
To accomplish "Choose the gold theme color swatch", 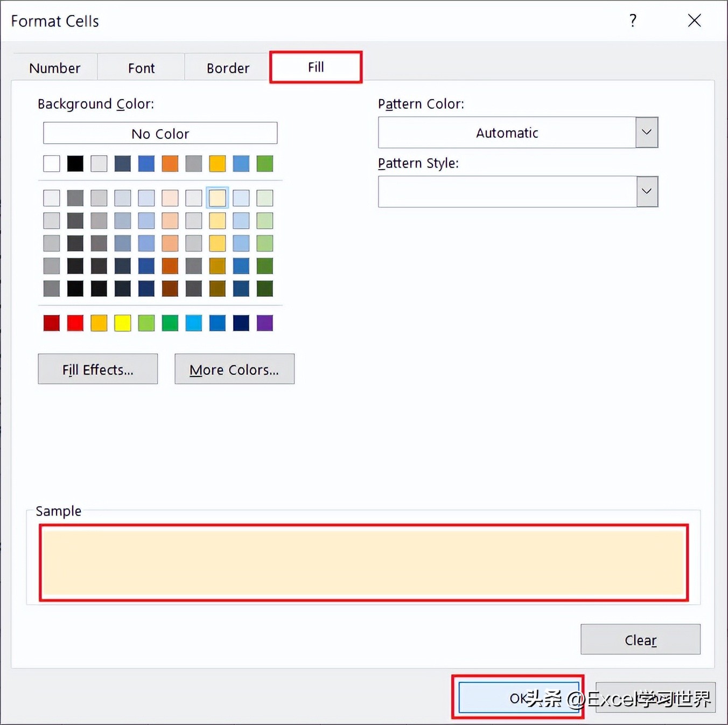I will tap(218, 163).
